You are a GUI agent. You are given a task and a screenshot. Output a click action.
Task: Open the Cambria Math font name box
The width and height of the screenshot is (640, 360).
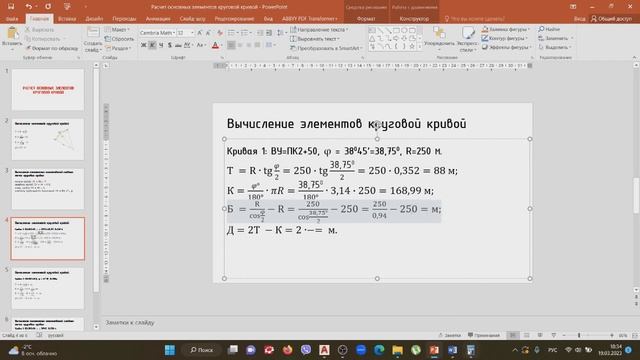click(x=157, y=33)
